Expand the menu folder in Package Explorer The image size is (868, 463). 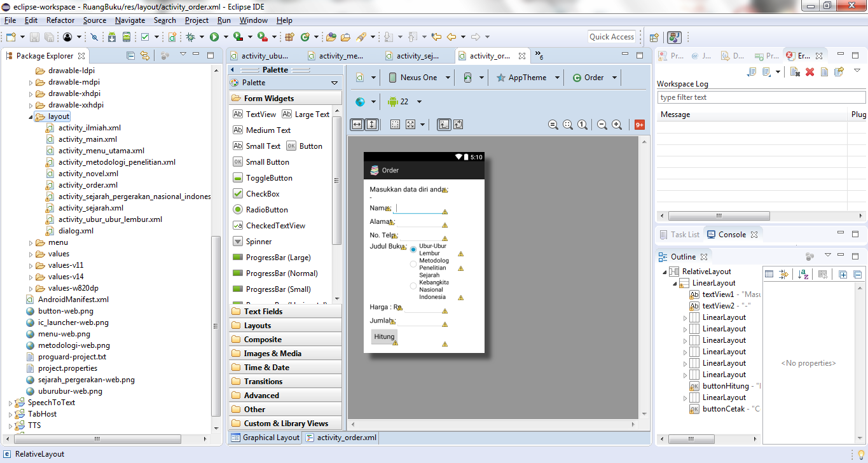tap(31, 242)
